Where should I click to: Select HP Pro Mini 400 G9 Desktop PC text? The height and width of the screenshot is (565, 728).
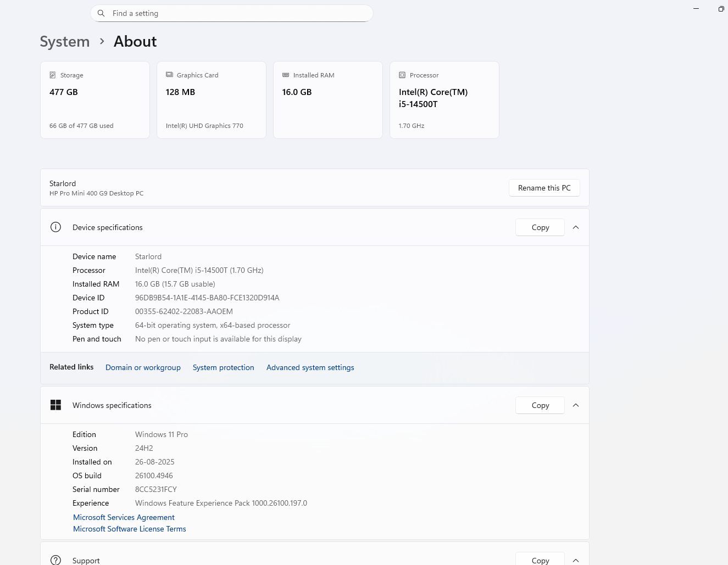point(96,193)
